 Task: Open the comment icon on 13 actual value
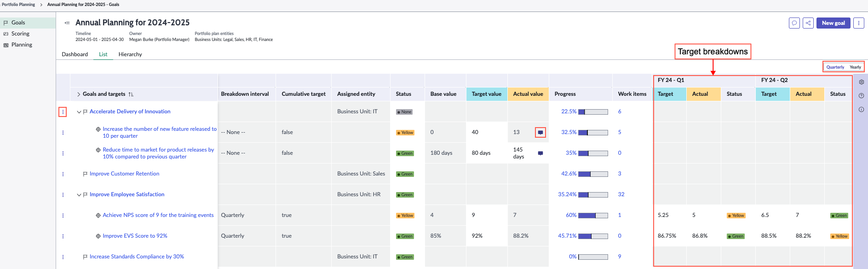point(540,132)
